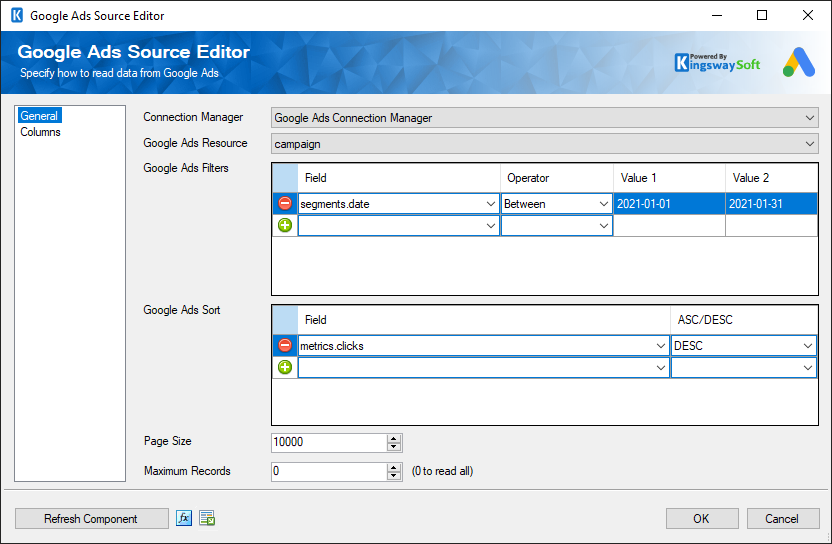Open the fx expression editor
This screenshot has width=832, height=544.
184,518
